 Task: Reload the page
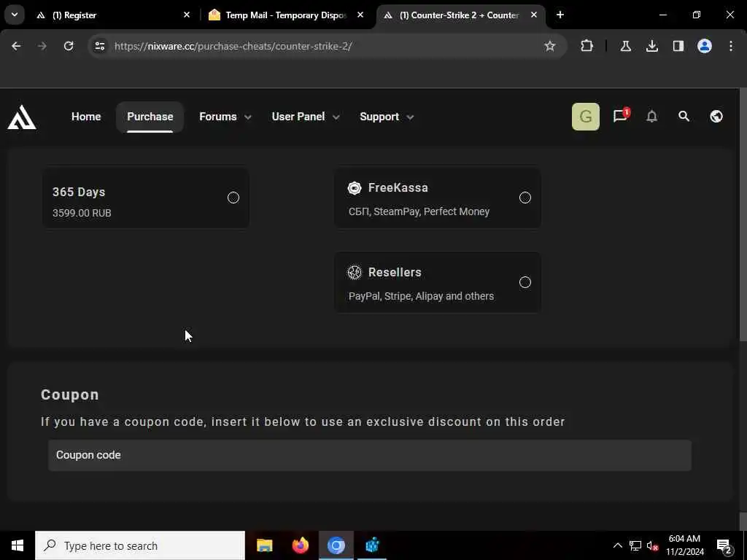coord(69,46)
